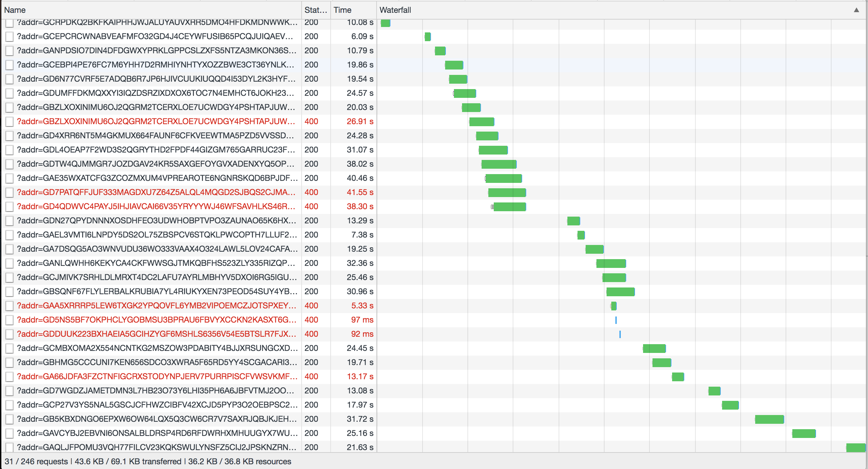Image resolution: width=868 pixels, height=469 pixels.
Task: Click the 31 / 246 requests summary
Action: tap(36, 462)
